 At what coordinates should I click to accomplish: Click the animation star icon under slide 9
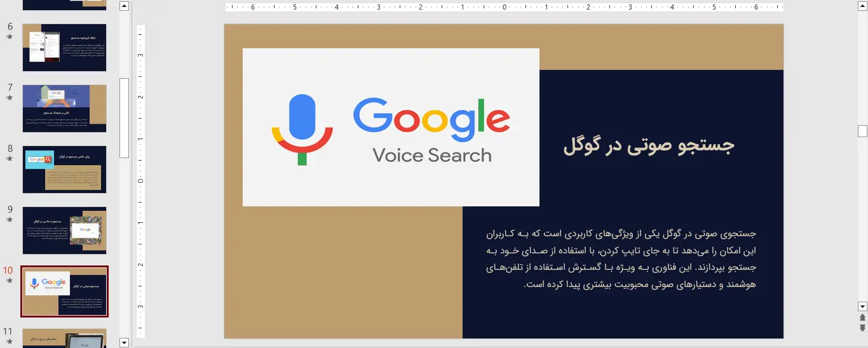pyautogui.click(x=9, y=220)
